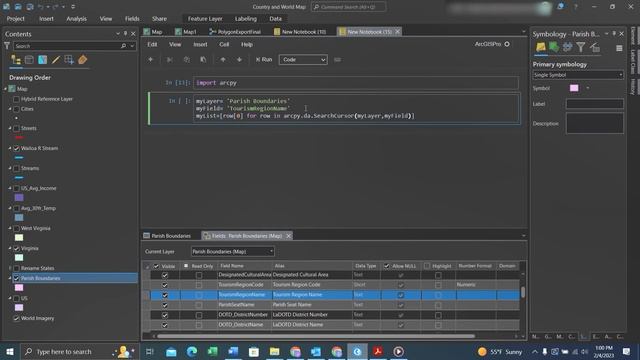This screenshot has height=360, width=640.
Task: Switch to the PolygonExportFinal view tab
Action: [x=235, y=31]
